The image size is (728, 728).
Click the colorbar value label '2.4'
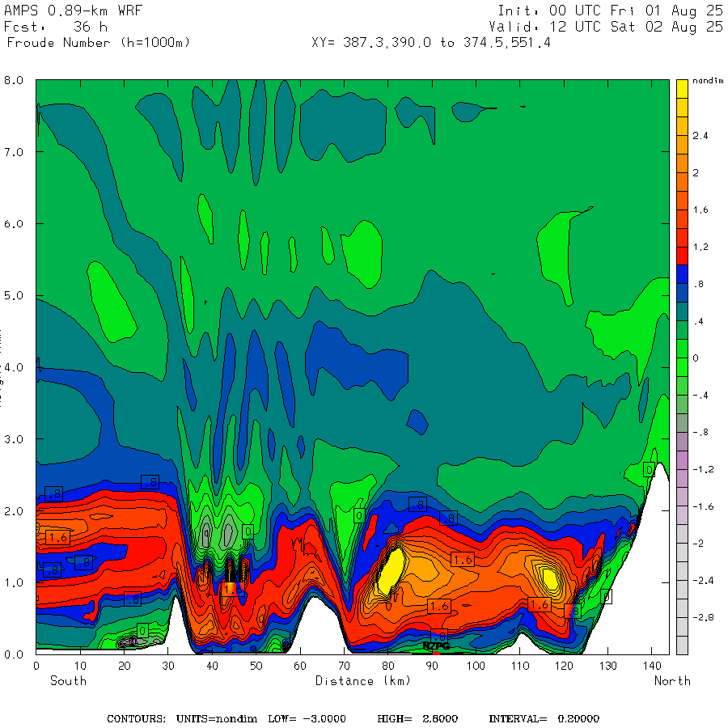(700, 136)
